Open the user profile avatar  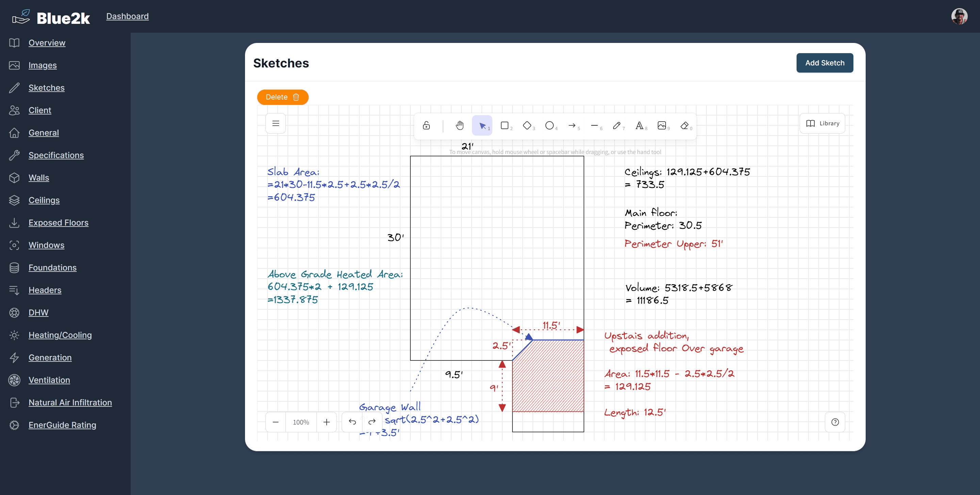(959, 16)
